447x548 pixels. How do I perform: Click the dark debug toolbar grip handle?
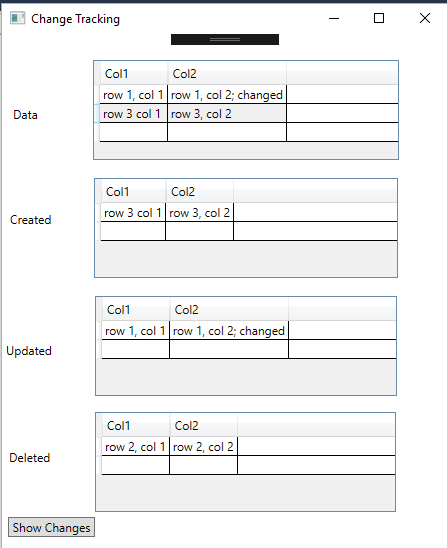[225, 39]
